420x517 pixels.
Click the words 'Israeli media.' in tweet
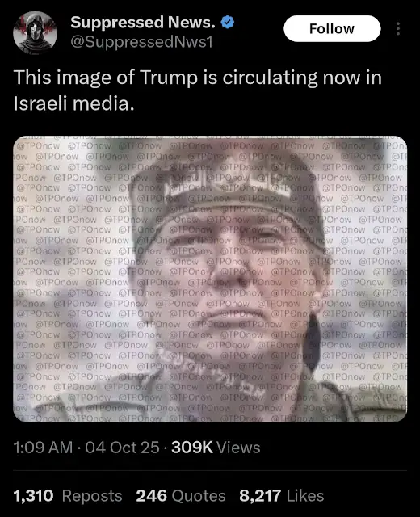(73, 103)
